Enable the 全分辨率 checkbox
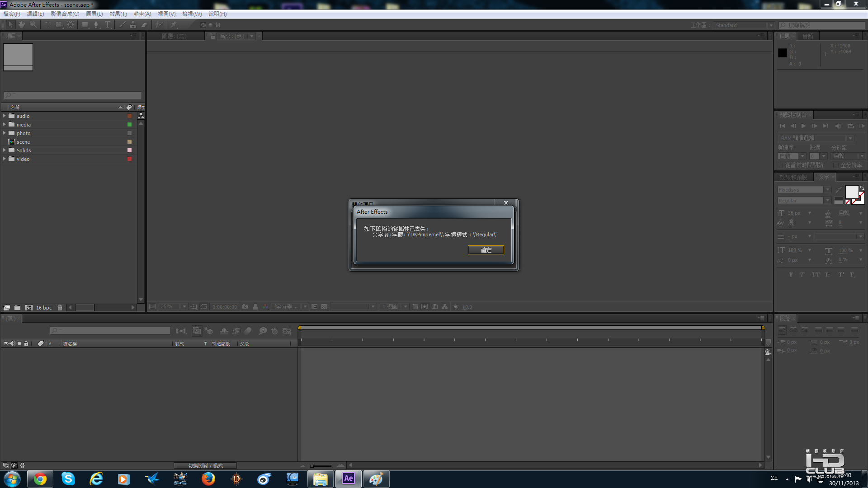 pyautogui.click(x=836, y=165)
